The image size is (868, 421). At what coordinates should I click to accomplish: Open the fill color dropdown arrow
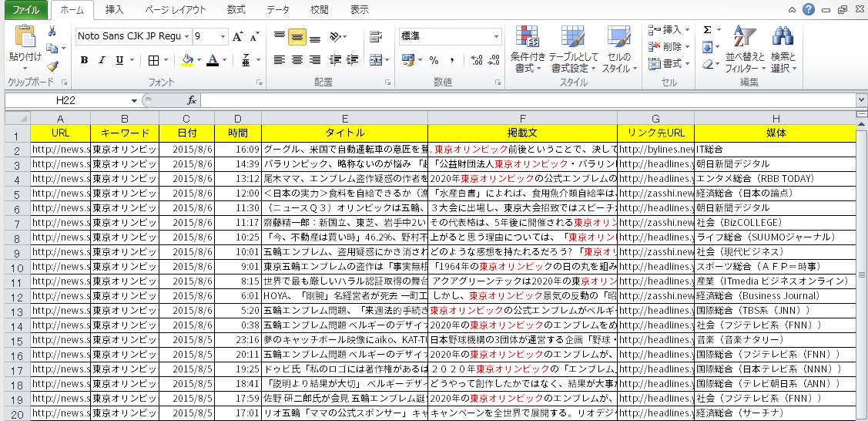(199, 60)
